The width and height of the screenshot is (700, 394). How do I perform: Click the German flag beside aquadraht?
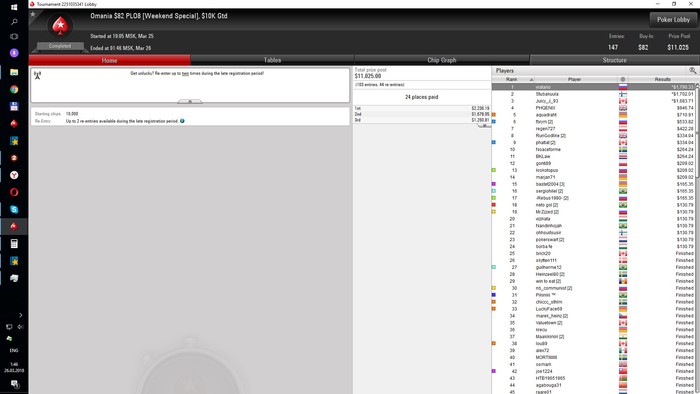623,115
